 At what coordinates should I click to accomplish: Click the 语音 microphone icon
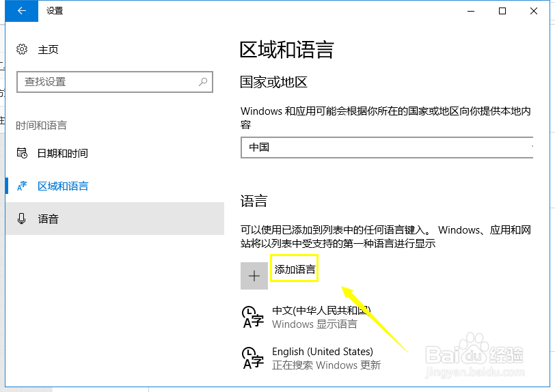pos(22,219)
